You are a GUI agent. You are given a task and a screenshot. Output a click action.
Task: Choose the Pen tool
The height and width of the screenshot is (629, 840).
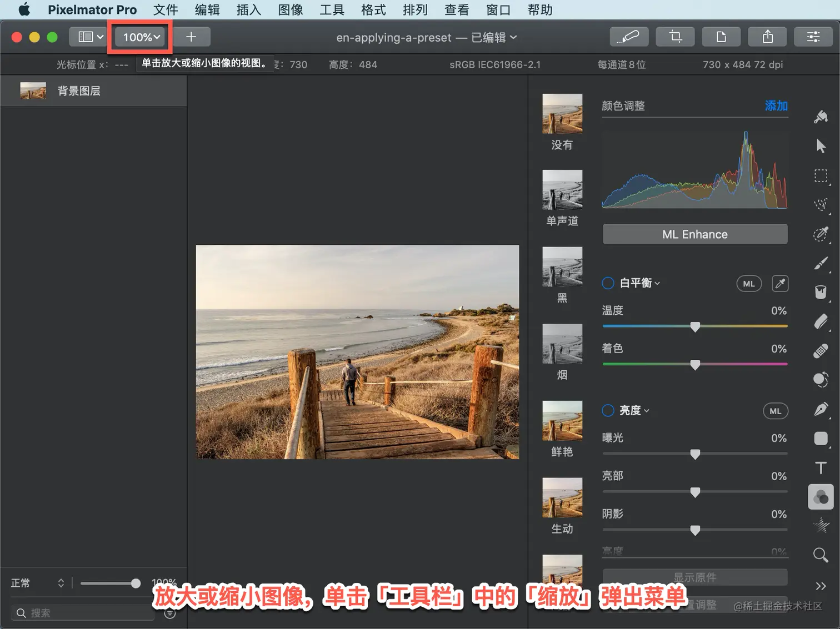821,409
